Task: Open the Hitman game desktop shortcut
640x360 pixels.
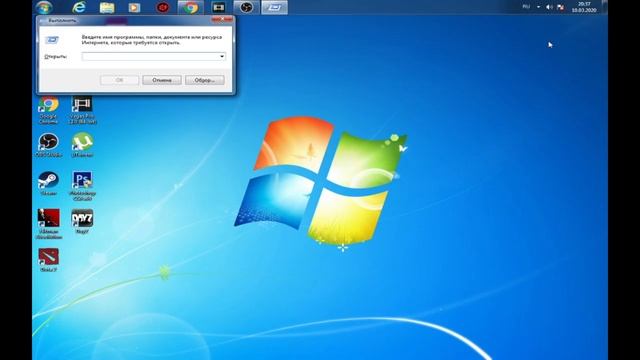Action: pos(49,224)
